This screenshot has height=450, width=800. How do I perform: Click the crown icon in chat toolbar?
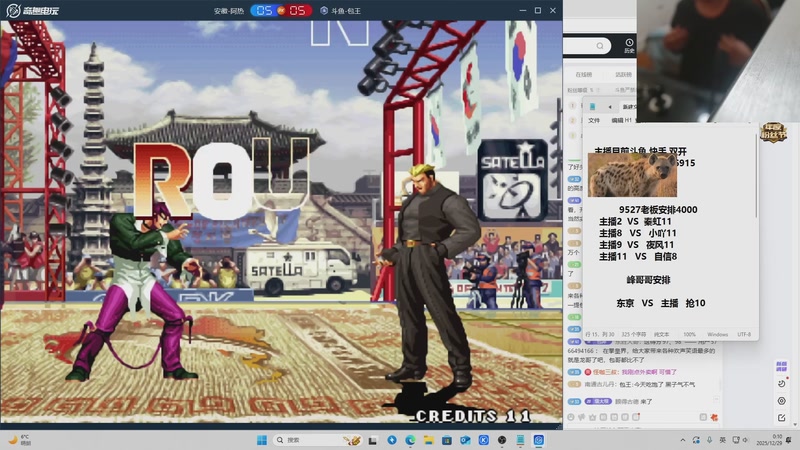[x=592, y=417]
